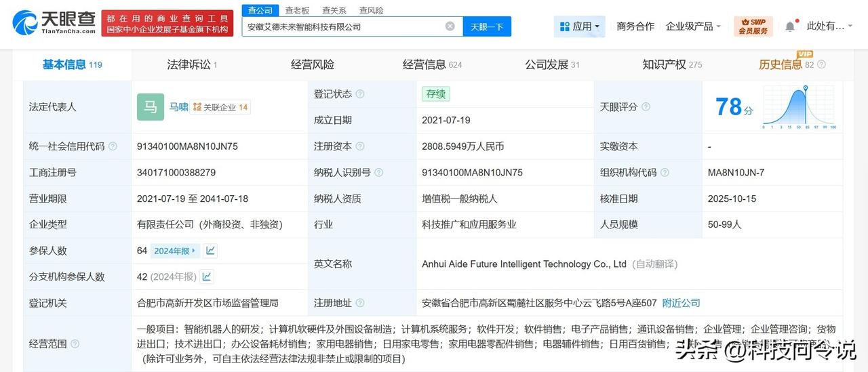The width and height of the screenshot is (868, 372).
Task: Switch to the 查风险 search tab
Action: click(x=371, y=10)
